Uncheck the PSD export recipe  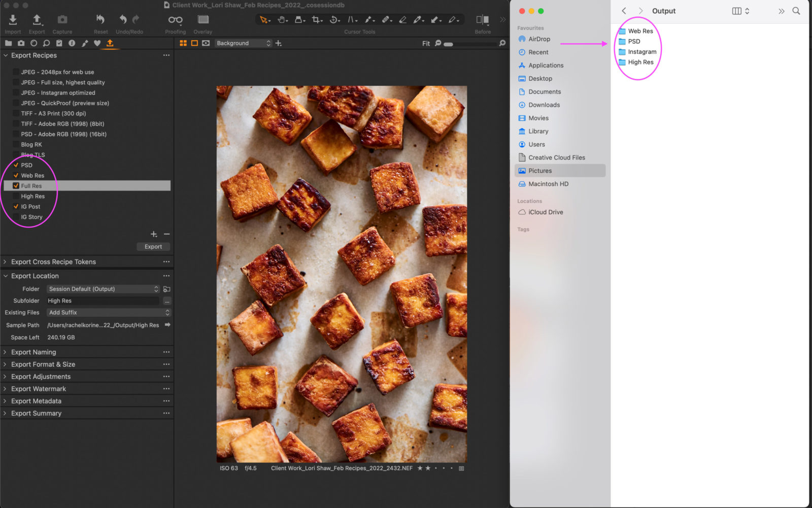tap(16, 165)
